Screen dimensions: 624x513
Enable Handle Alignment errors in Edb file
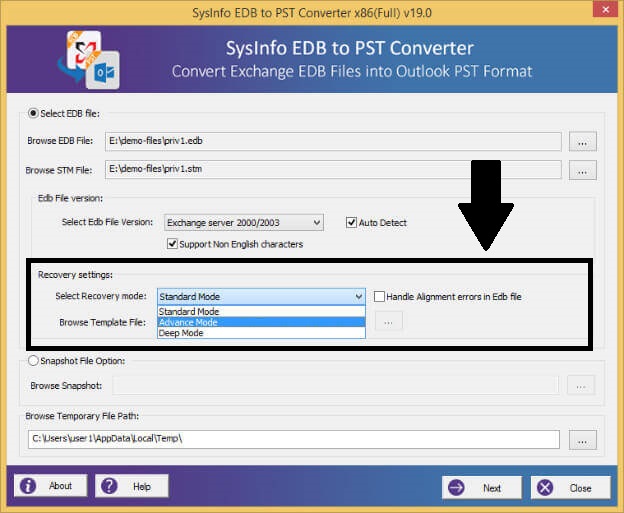[x=379, y=296]
